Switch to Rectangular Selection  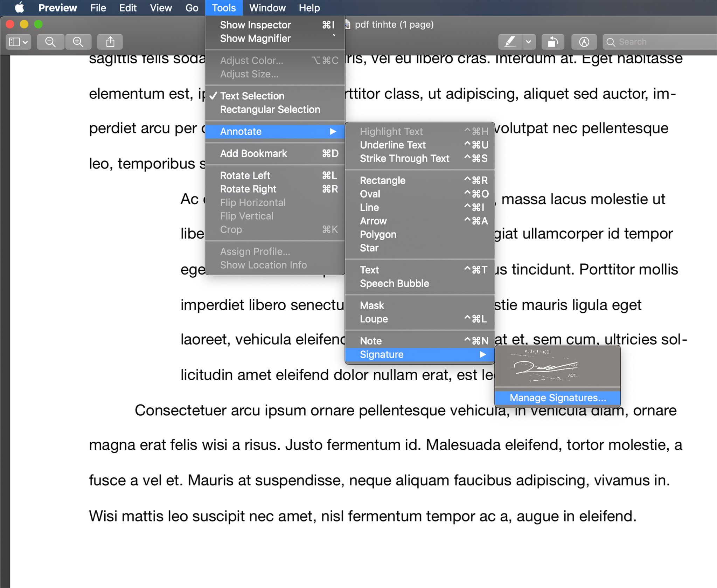[275, 110]
